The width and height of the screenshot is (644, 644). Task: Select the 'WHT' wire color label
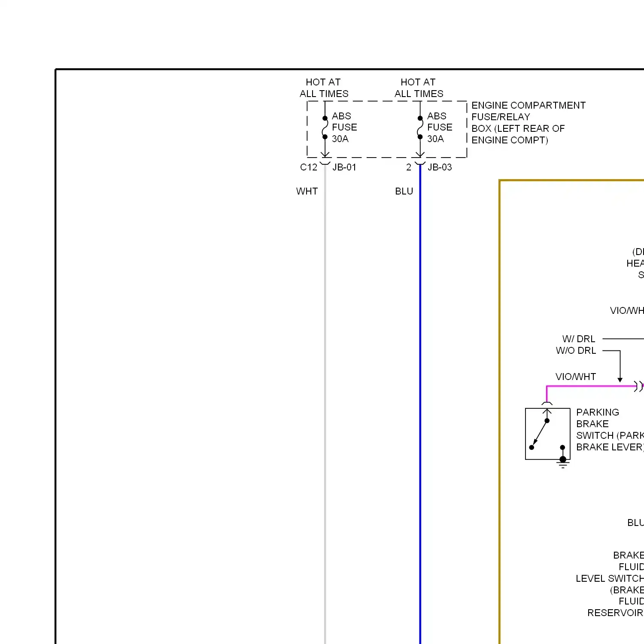coord(307,191)
